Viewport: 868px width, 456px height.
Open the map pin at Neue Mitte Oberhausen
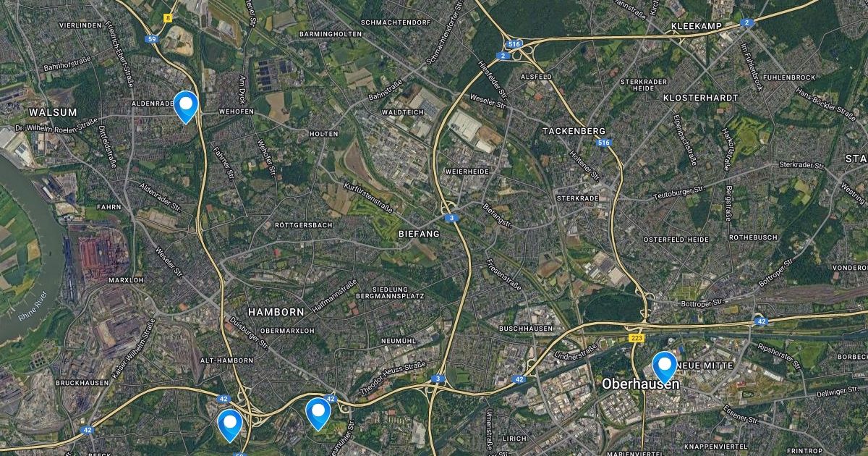click(x=665, y=367)
